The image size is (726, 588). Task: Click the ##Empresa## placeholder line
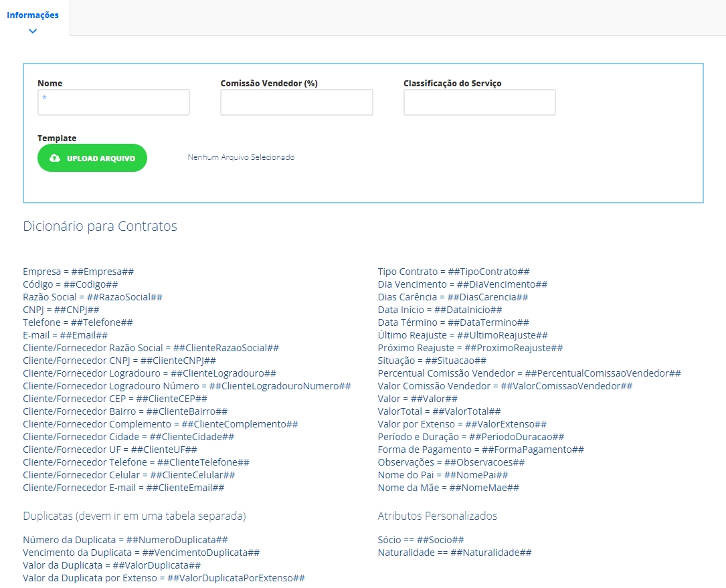click(78, 272)
